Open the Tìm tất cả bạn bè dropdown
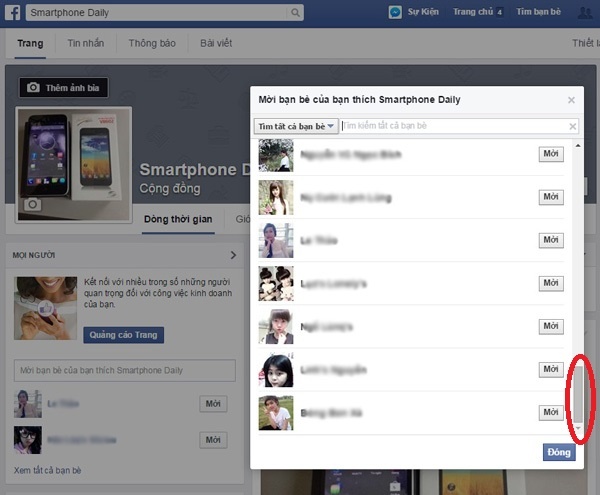Image resolution: width=600 pixels, height=495 pixels. click(x=296, y=127)
